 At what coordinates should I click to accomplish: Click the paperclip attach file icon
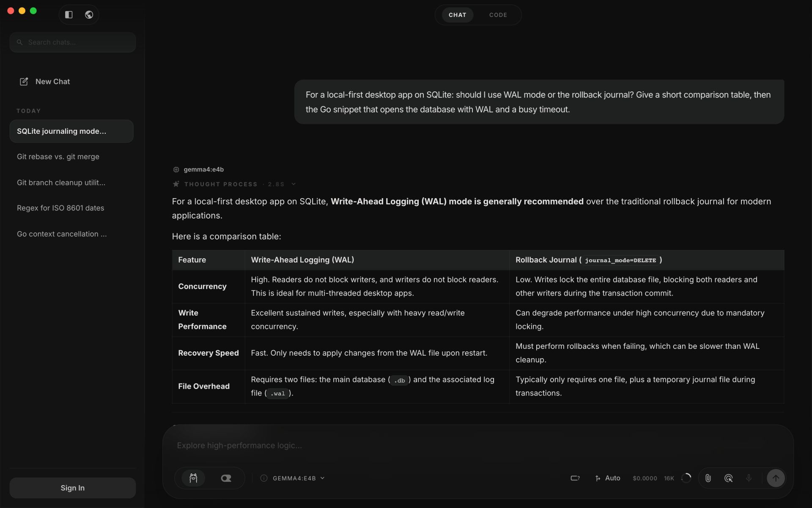pos(708,478)
